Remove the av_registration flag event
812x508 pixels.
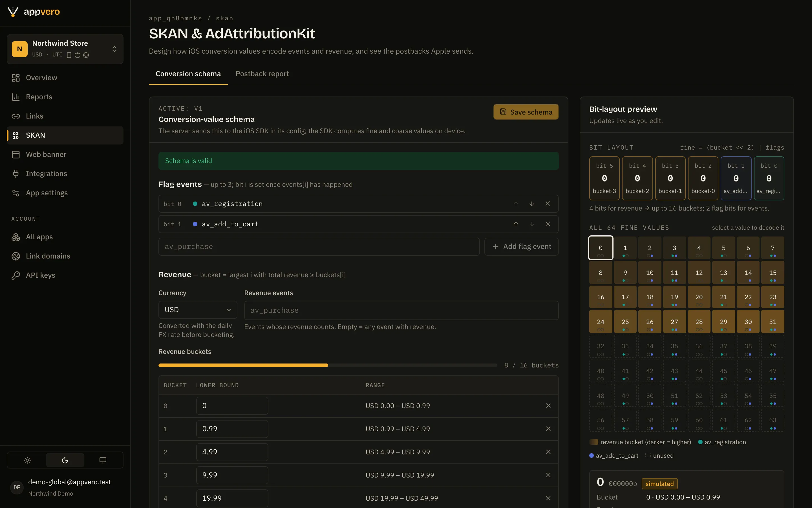[x=548, y=203]
